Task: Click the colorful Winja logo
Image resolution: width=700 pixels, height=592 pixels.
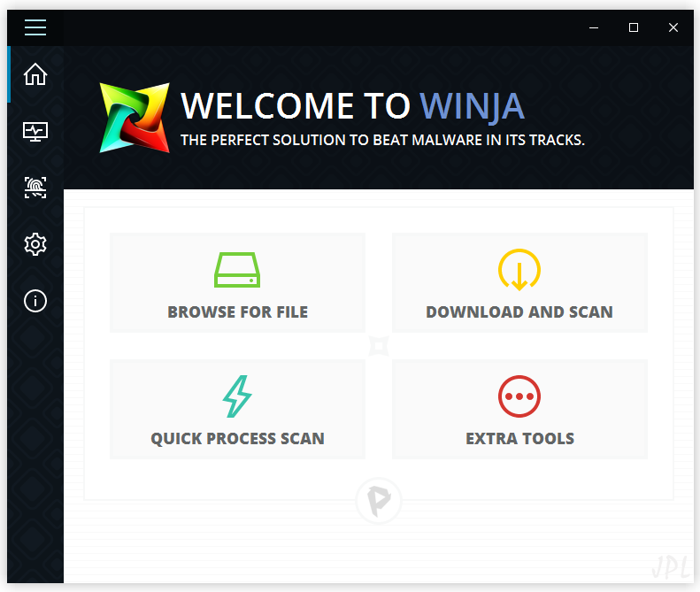Action: coord(135,118)
